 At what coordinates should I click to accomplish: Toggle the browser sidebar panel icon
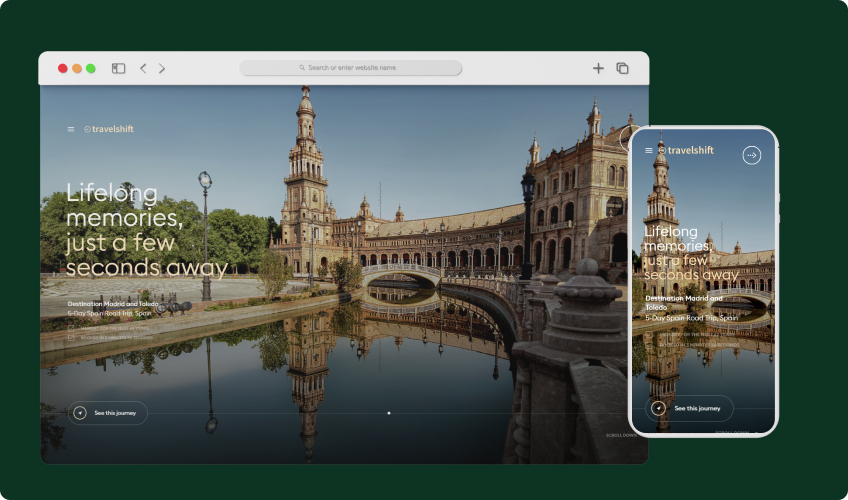click(118, 68)
